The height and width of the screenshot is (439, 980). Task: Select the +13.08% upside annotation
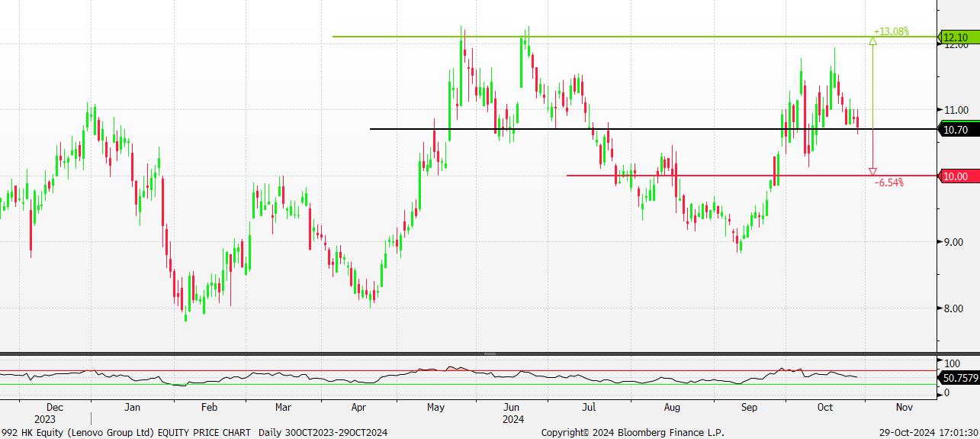pyautogui.click(x=892, y=31)
